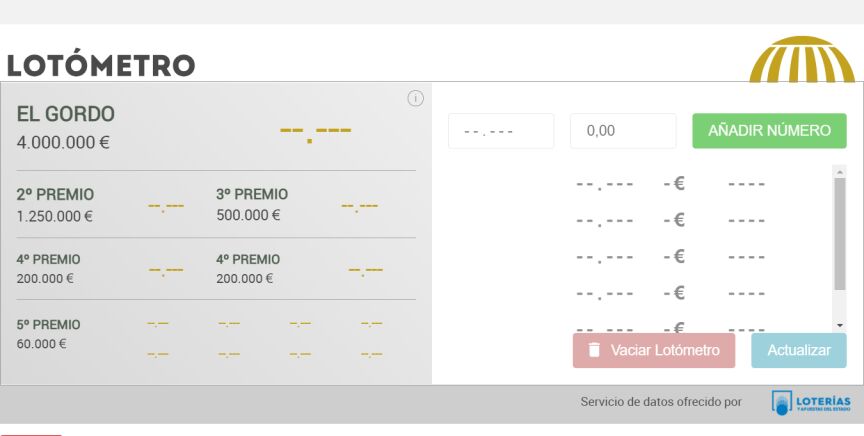864x436 pixels.
Task: Click the scrollbar up arrow in the number list
Action: [840, 171]
